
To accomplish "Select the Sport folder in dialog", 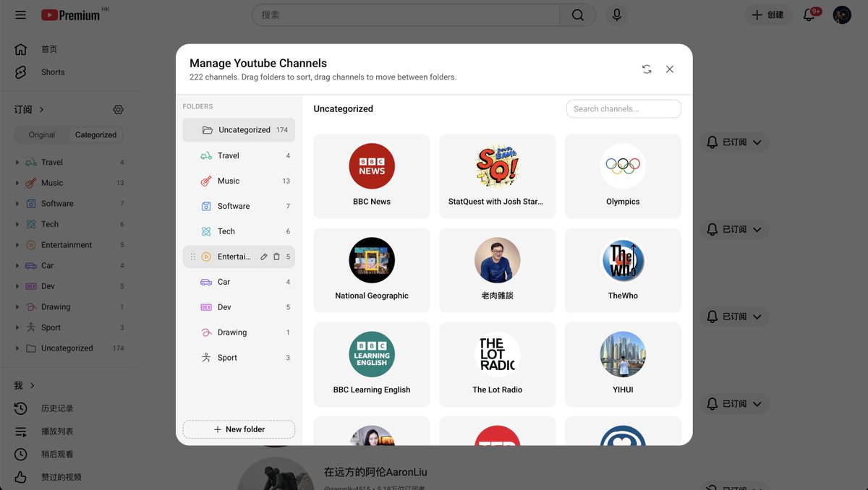I will [x=239, y=358].
